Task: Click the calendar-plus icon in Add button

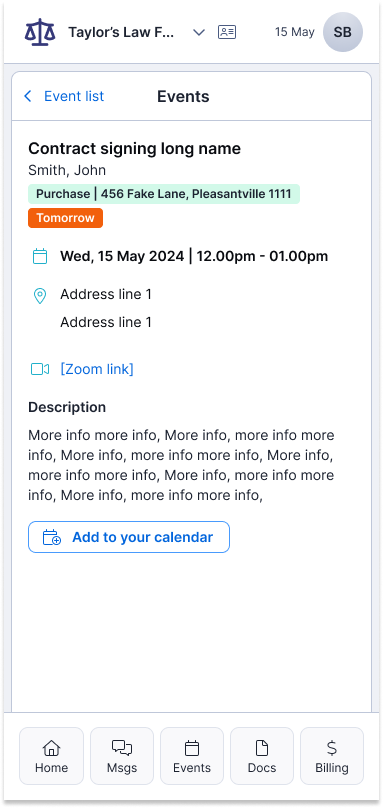Action: click(52, 537)
